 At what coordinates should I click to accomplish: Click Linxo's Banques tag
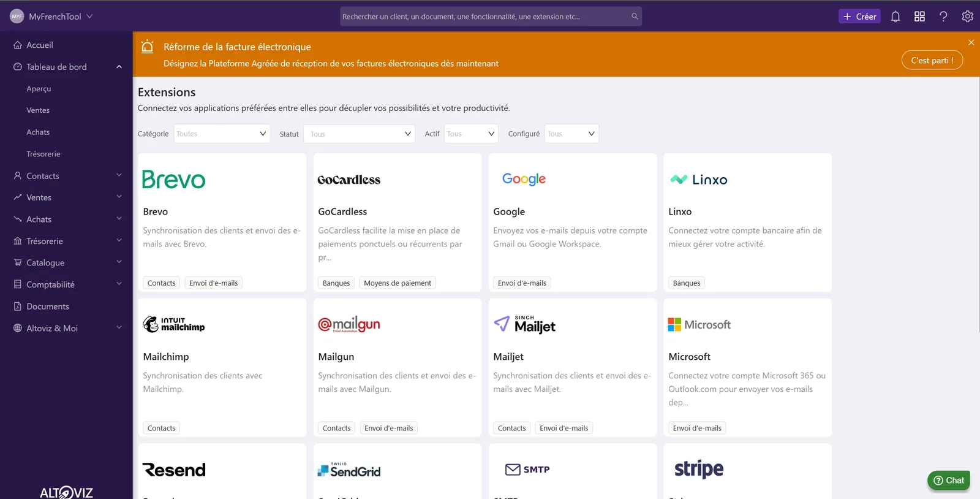point(686,283)
